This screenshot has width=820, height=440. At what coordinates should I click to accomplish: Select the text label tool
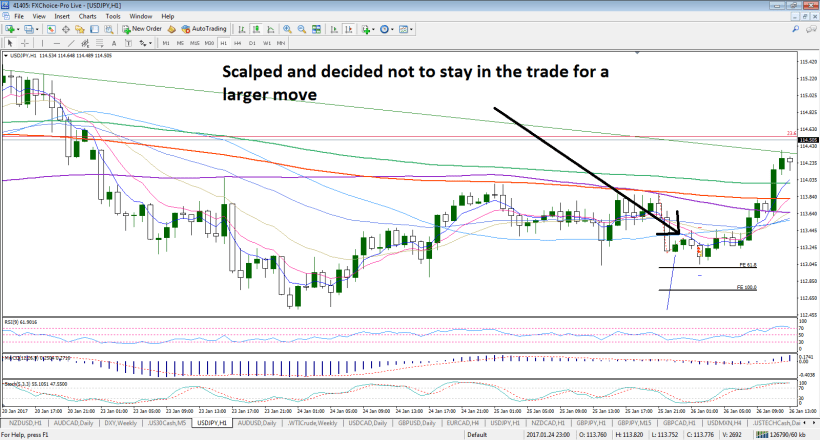(x=128, y=43)
